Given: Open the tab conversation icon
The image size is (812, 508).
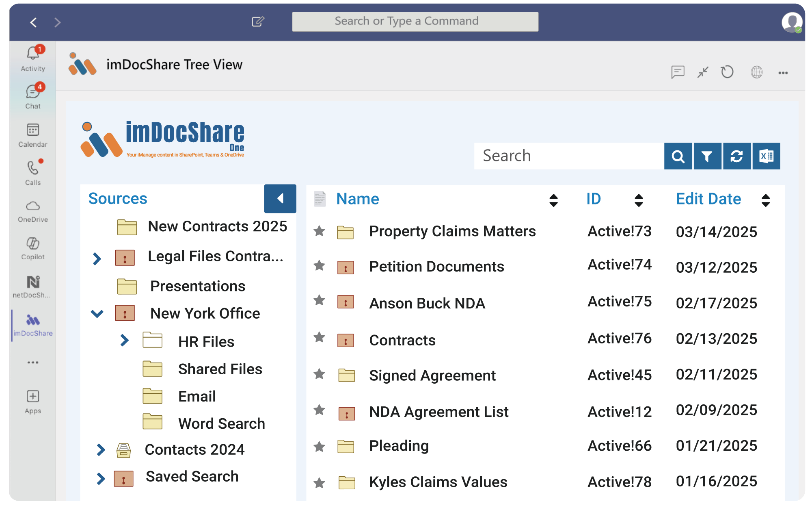Looking at the screenshot, I should point(678,72).
